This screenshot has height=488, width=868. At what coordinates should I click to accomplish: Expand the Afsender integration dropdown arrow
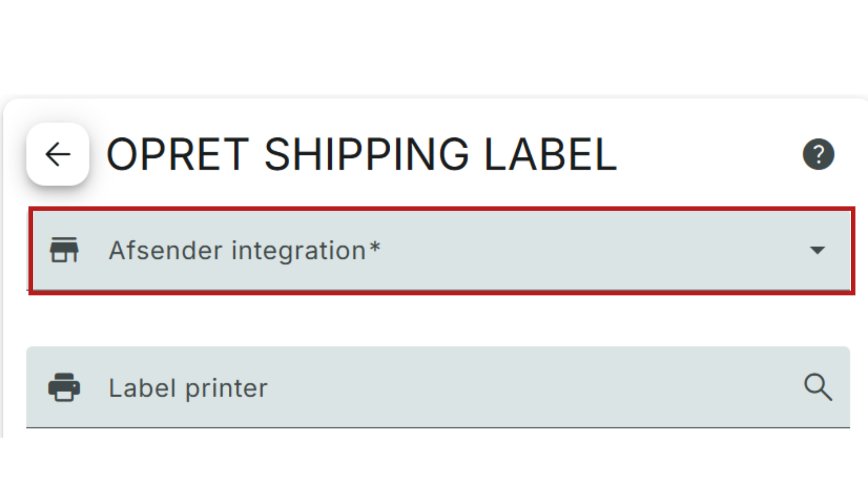click(817, 250)
